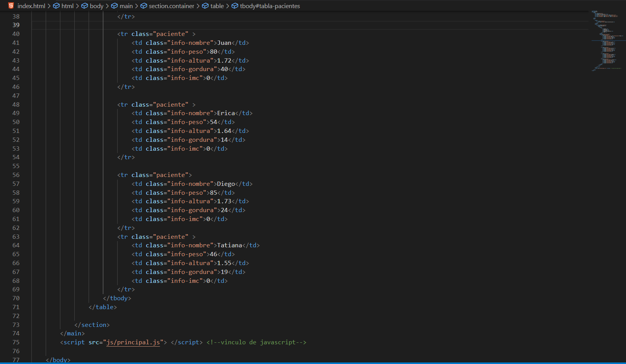Select the body breadcrumb segment
Viewport: 626px width, 364px height.
pos(96,6)
